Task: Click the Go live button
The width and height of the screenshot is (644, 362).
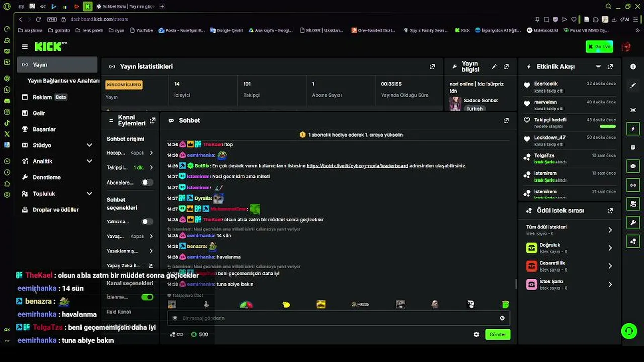Action: tap(599, 47)
